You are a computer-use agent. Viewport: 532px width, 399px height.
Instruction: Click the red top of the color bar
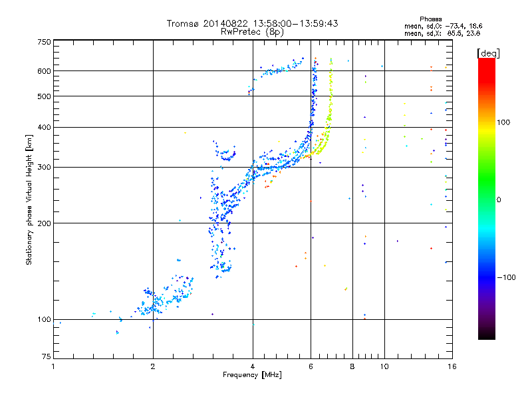[x=487, y=68]
